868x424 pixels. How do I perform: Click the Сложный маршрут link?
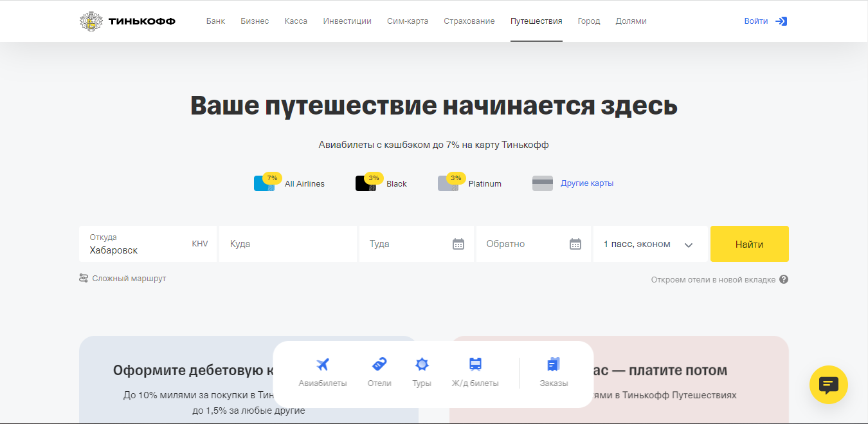pos(129,279)
